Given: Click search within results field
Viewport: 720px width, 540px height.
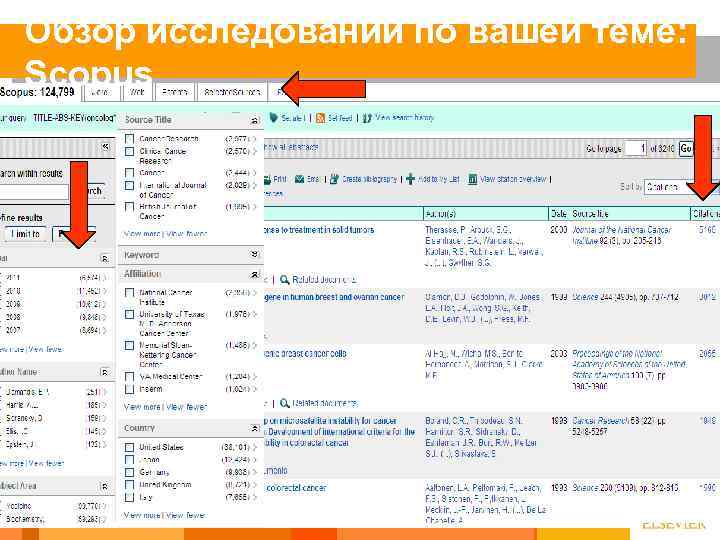Looking at the screenshot, I should 34,191.
